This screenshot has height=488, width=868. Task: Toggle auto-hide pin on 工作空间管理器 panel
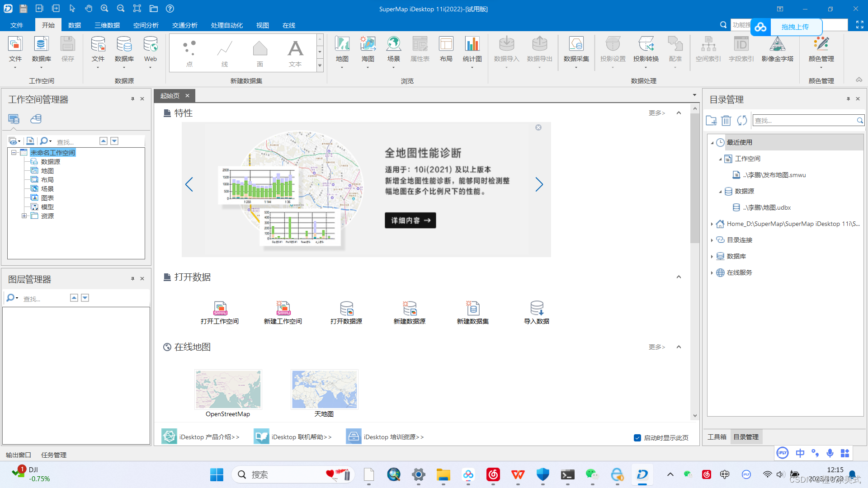point(132,99)
